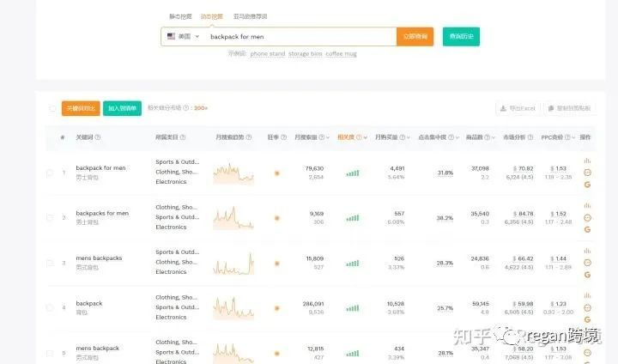
Task: Sort by 点击集中度 column arrow
Action: pyautogui.click(x=457, y=137)
